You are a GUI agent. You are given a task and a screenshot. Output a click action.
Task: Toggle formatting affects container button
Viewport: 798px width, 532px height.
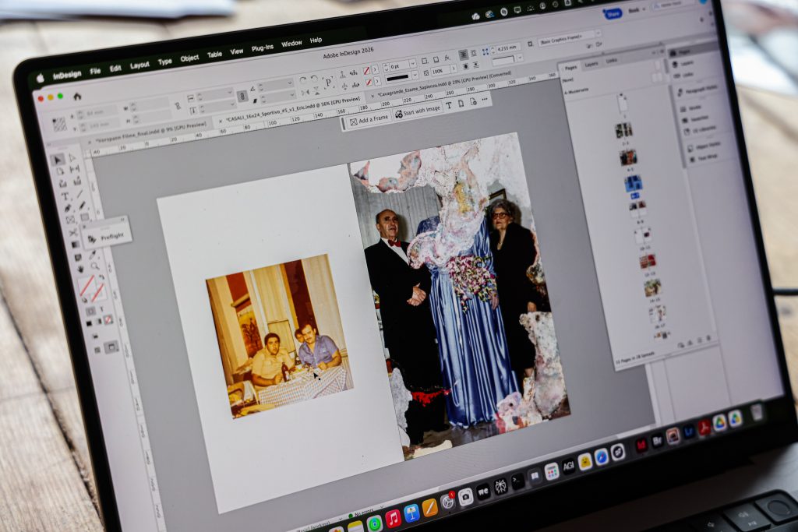point(90,310)
